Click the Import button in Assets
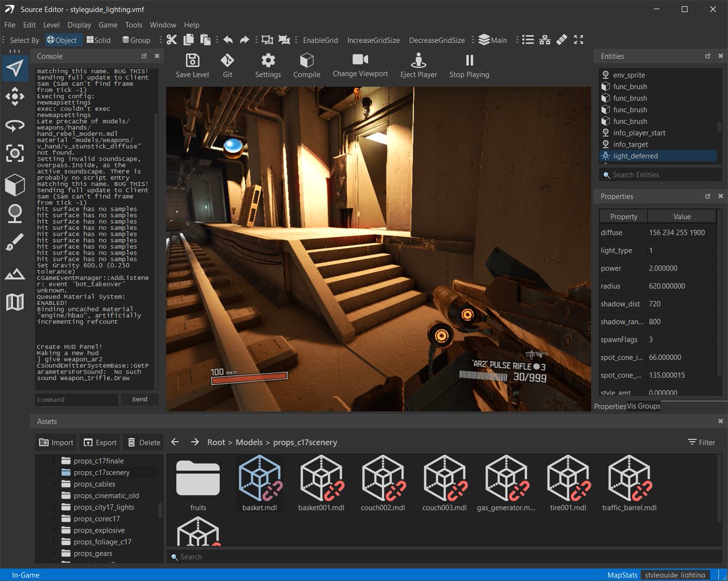This screenshot has height=581, width=728. [56, 442]
